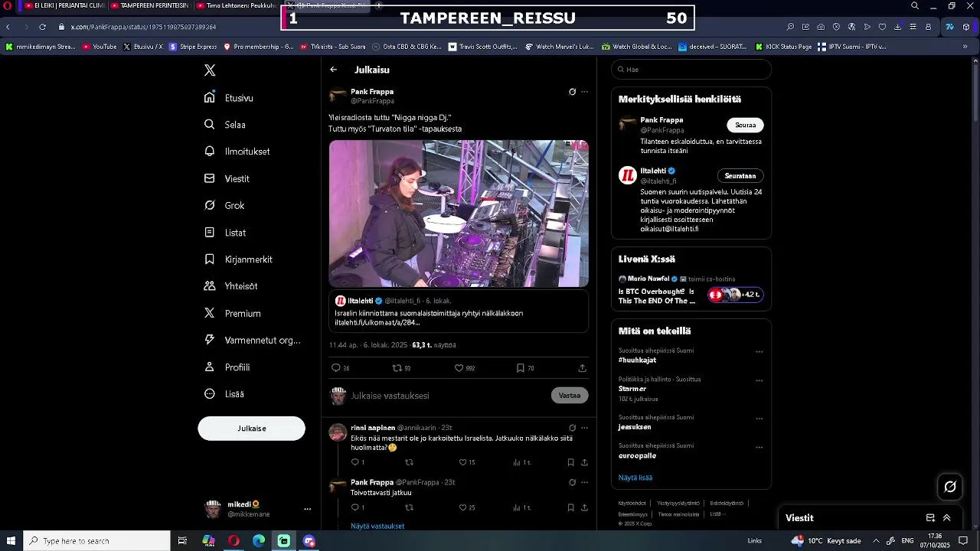This screenshot has height=551, width=980.
Task: Open Premium page
Action: 232,313
